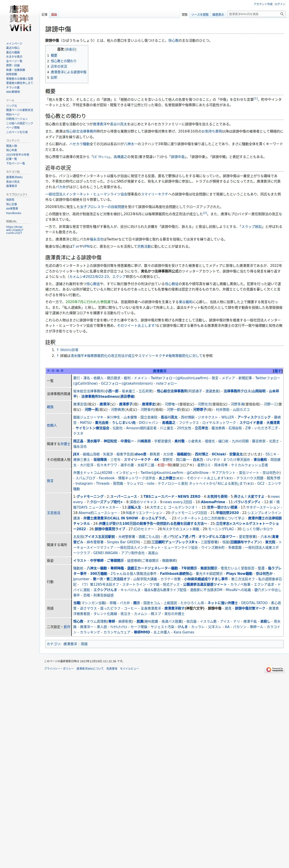This screenshot has height=868, width=289.
Task: Click the short URL curid=2327 link
Action: point(14,230)
